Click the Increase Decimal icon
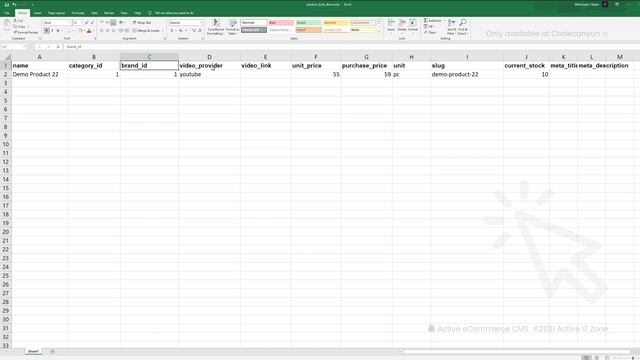The width and height of the screenshot is (640, 360). (193, 31)
